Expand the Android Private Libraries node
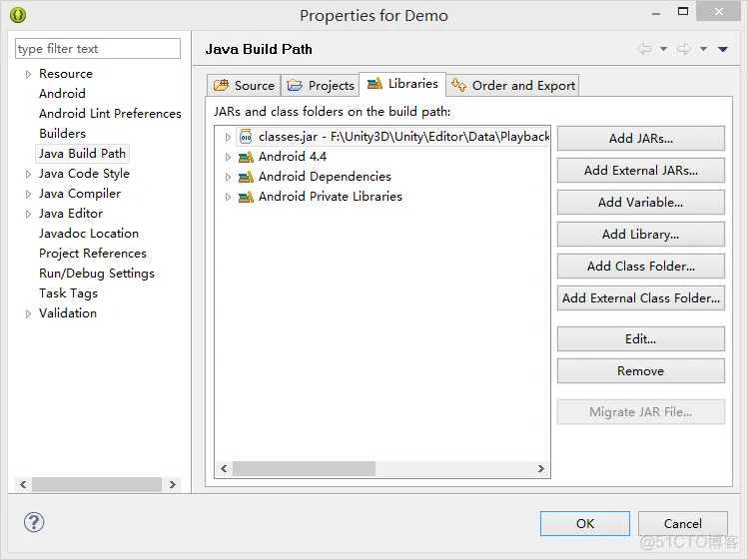 228,197
